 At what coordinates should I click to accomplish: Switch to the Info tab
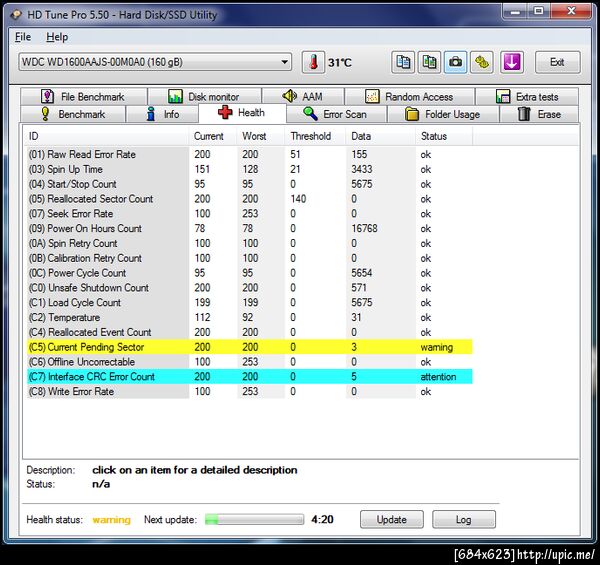coord(162,114)
